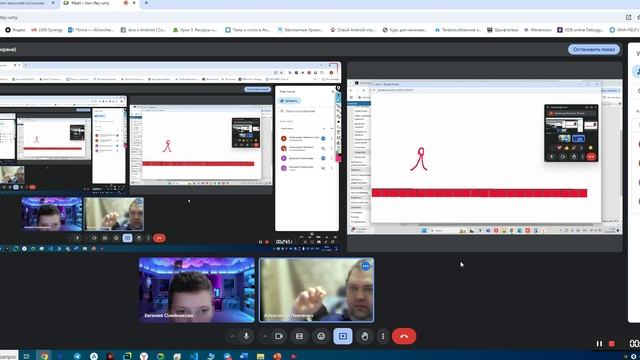640x360 pixels.
Task: Click the Windows taskbar search box
Action: (9, 356)
